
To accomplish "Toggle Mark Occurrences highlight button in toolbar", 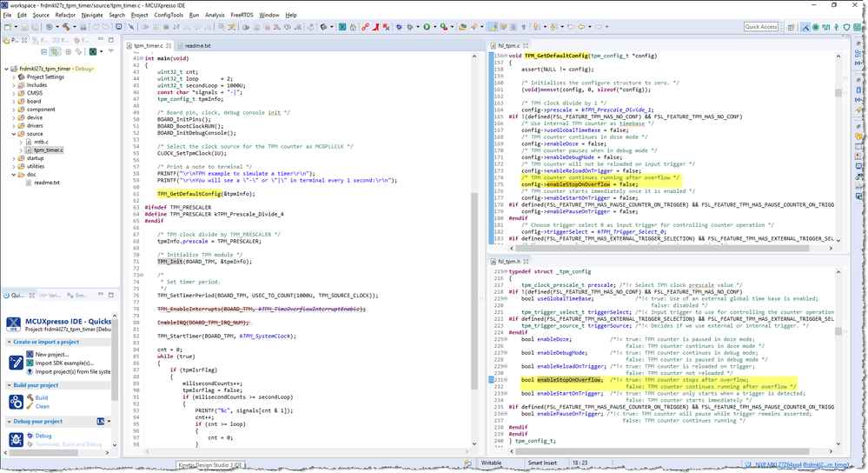I will tap(494, 27).
